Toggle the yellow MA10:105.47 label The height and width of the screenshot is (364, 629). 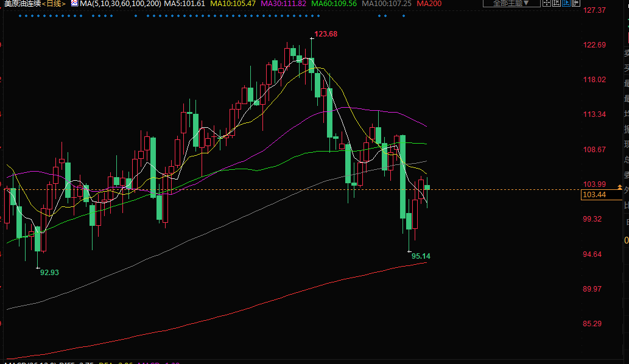click(233, 4)
